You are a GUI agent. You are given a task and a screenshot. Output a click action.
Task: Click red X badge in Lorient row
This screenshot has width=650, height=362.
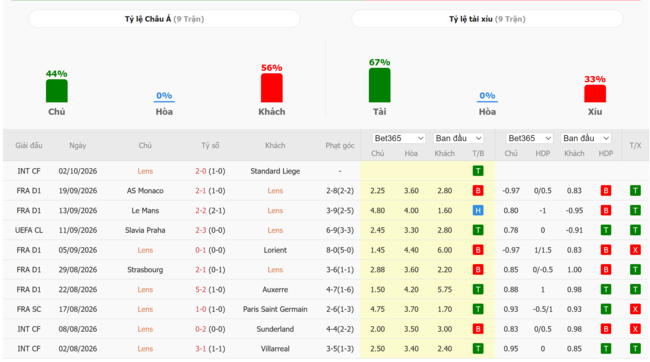(635, 250)
